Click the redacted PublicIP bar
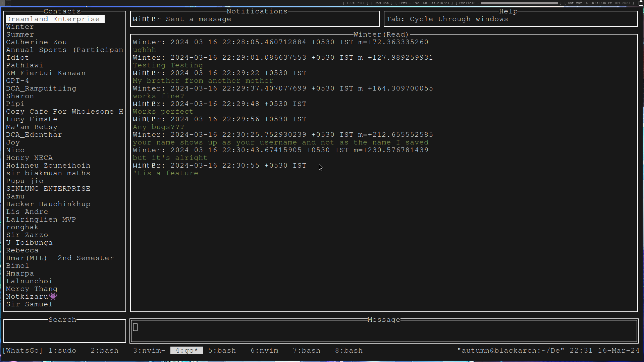 pos(519,3)
